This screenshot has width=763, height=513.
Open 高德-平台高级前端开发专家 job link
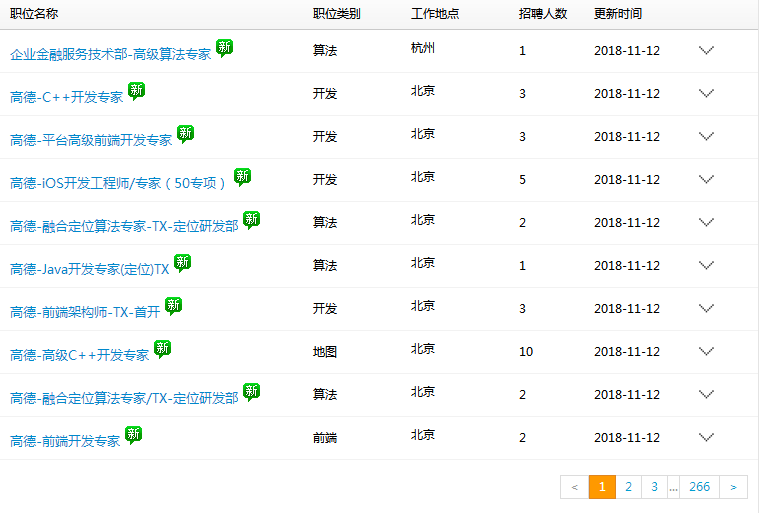[91, 140]
